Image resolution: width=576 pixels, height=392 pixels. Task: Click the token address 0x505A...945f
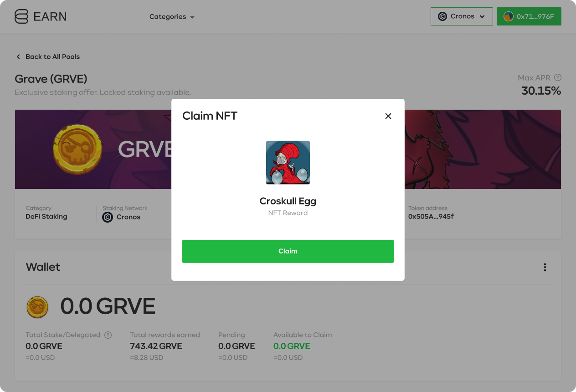(x=431, y=217)
